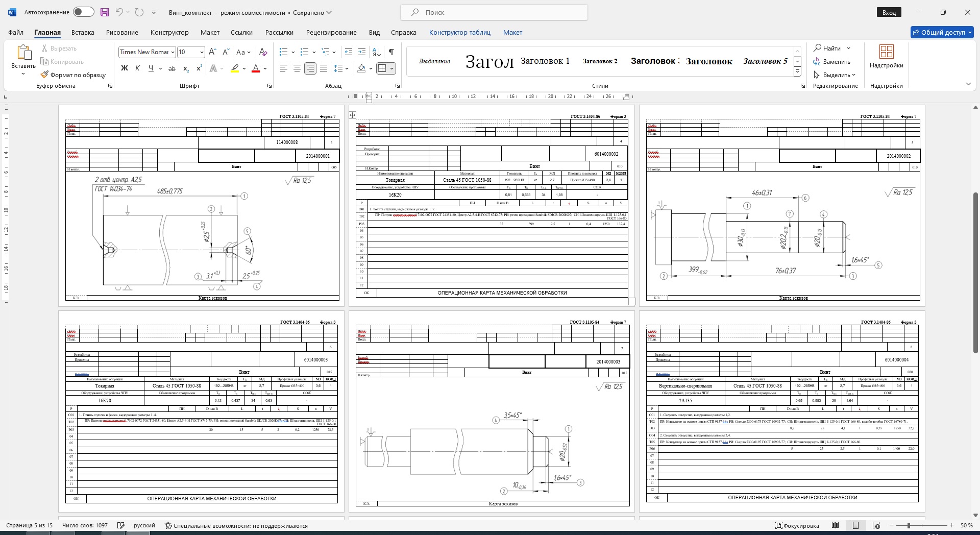980x535 pixels.
Task: Expand the styles gallery list
Action: [797, 72]
